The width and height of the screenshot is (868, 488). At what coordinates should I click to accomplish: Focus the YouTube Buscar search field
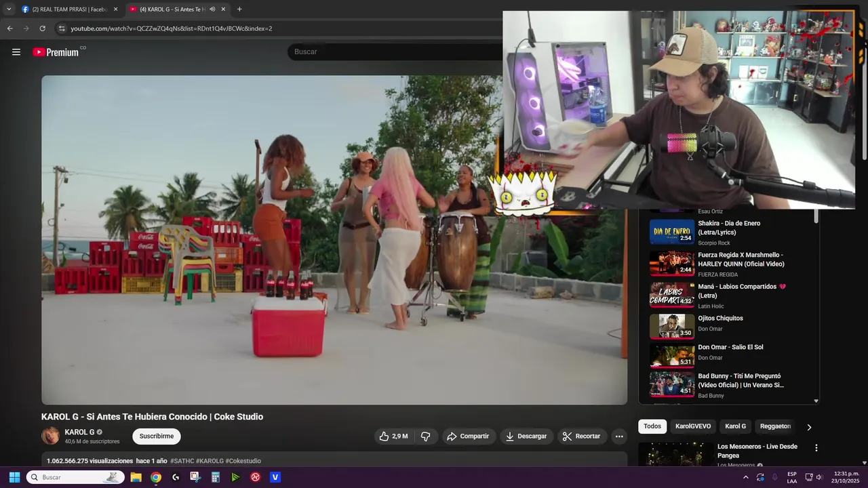click(393, 52)
